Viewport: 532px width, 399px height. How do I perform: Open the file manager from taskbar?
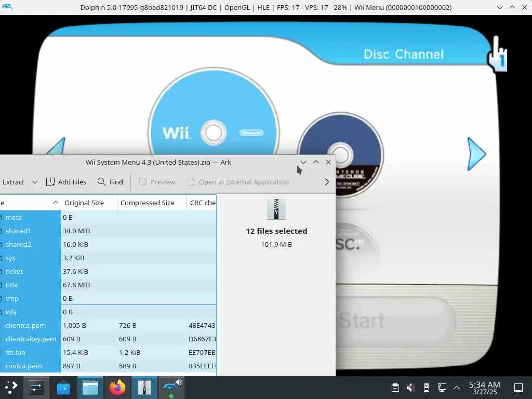pyautogui.click(x=90, y=387)
